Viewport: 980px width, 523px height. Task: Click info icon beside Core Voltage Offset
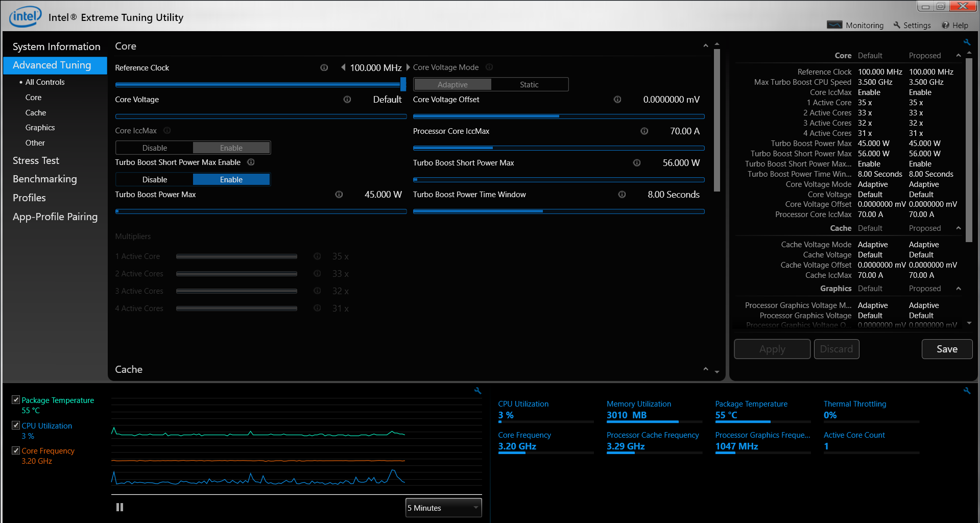click(617, 99)
